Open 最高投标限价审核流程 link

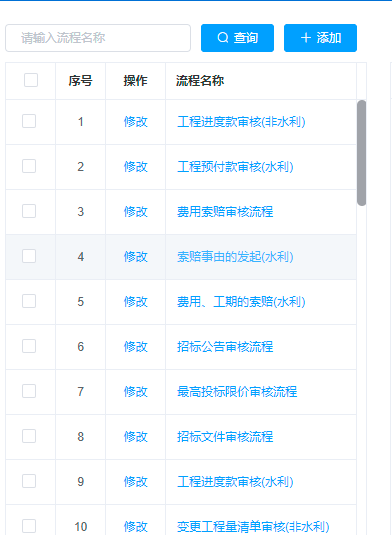pyautogui.click(x=237, y=392)
